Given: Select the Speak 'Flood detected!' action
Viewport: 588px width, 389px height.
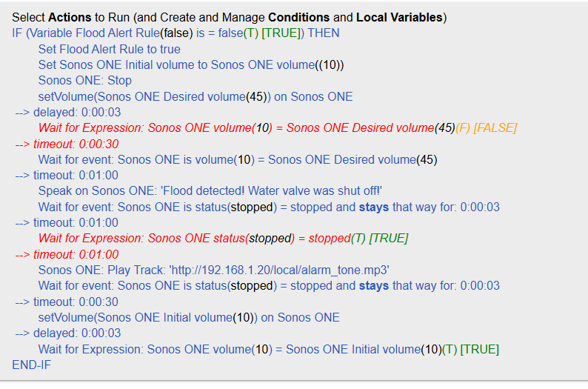Looking at the screenshot, I should click(210, 191).
